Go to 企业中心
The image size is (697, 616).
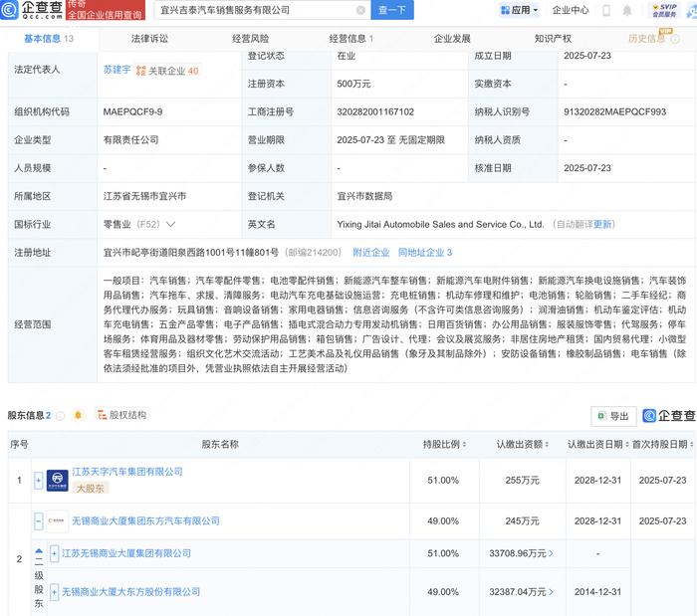click(571, 10)
